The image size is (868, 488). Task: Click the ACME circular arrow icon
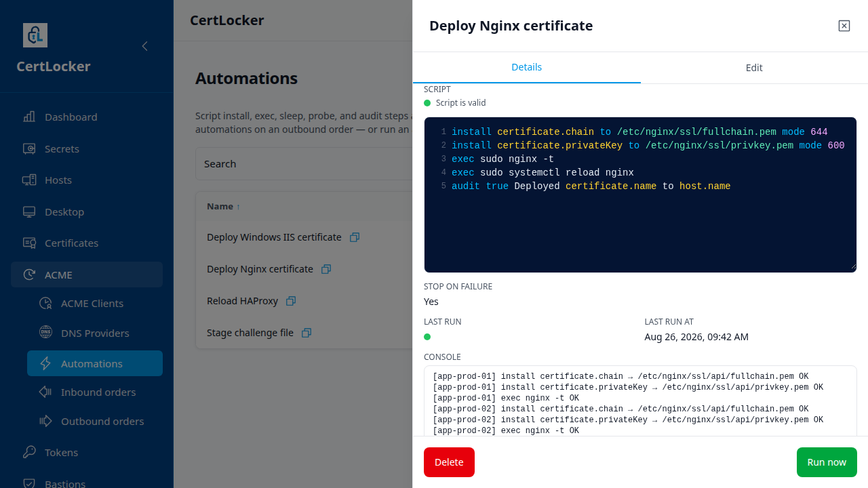29,274
